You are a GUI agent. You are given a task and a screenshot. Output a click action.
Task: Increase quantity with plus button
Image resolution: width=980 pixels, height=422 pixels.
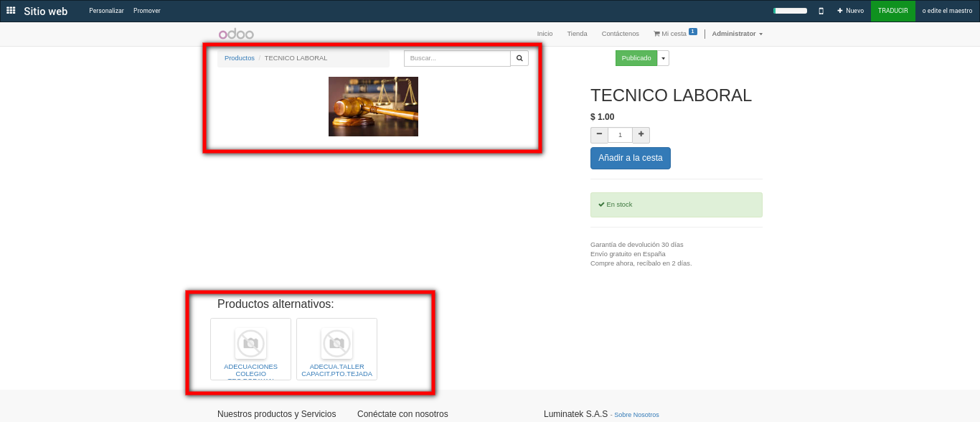click(x=641, y=135)
